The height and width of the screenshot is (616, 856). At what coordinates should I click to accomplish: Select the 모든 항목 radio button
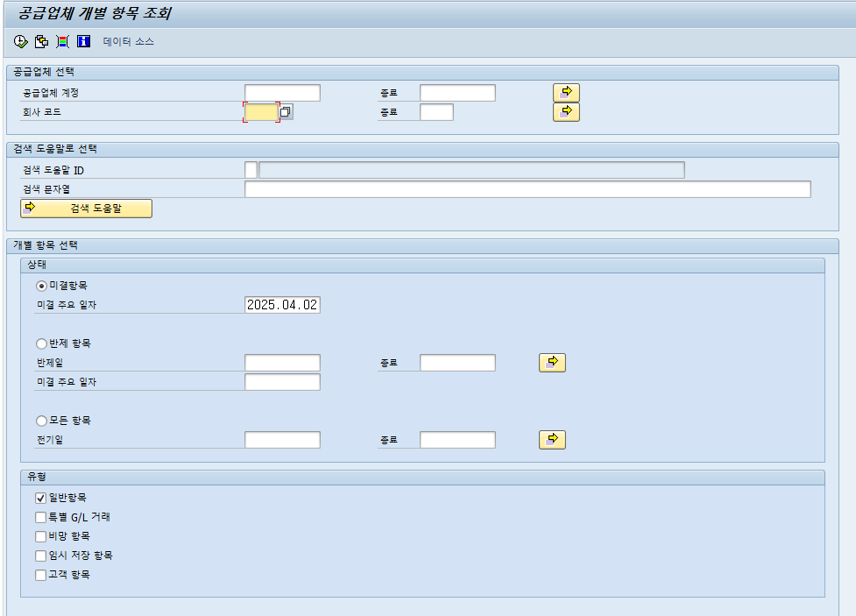(41, 421)
